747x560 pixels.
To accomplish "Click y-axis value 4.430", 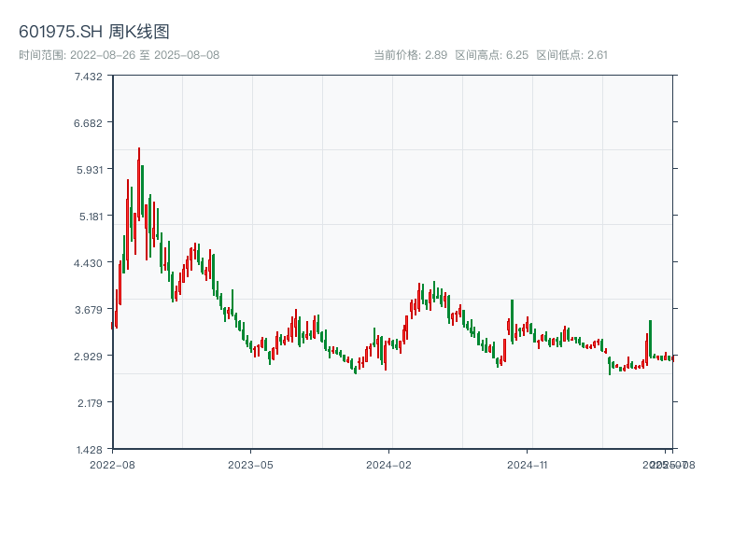I will coord(88,263).
